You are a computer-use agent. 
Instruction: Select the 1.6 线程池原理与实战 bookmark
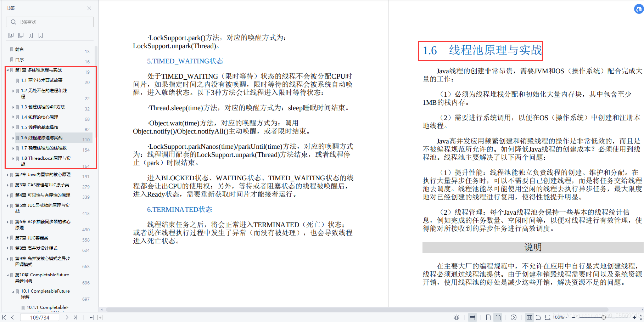(x=41, y=138)
